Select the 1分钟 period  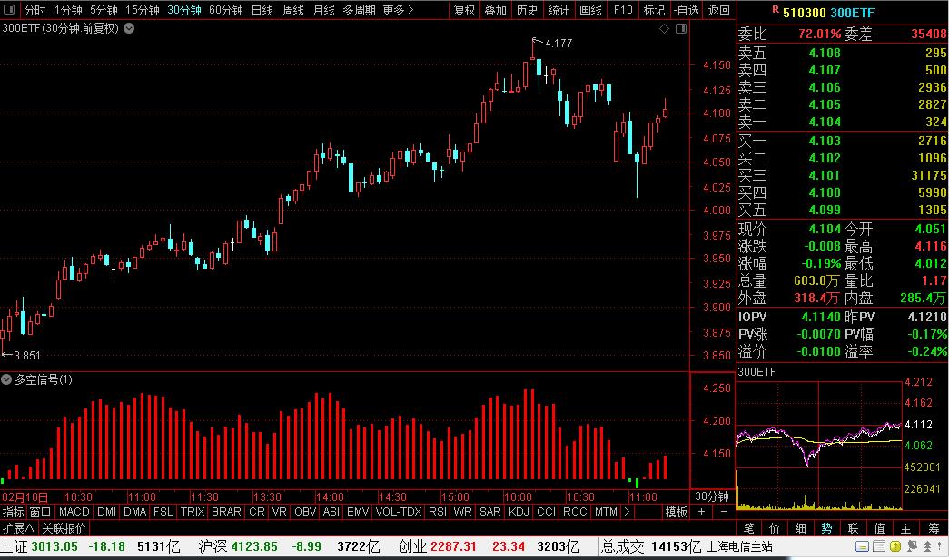(68, 10)
